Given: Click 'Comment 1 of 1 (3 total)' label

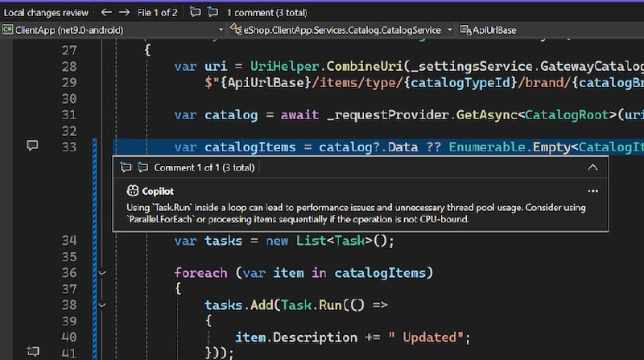Looking at the screenshot, I should 204,168.
